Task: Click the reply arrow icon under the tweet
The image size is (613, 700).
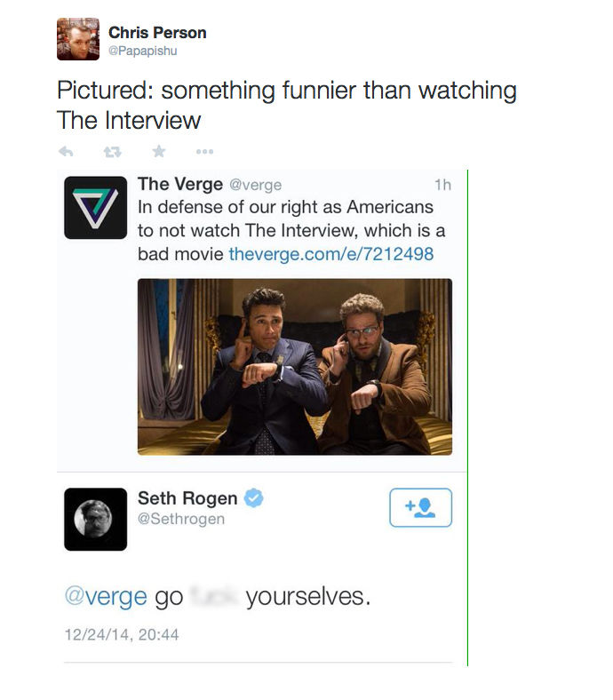Action: (66, 152)
